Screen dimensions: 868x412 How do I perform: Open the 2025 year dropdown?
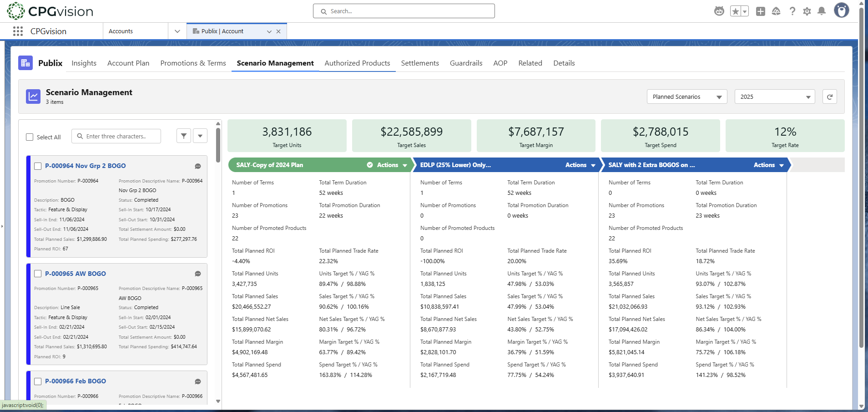pos(774,97)
